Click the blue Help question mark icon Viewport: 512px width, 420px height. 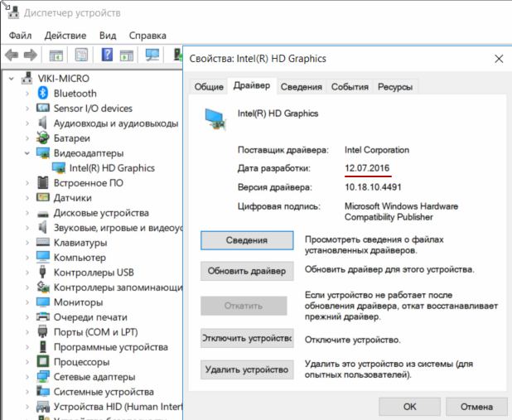107,55
